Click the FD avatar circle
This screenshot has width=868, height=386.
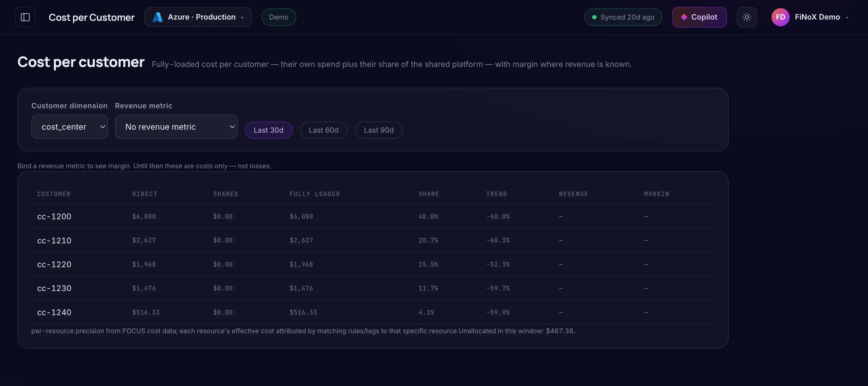pos(780,17)
